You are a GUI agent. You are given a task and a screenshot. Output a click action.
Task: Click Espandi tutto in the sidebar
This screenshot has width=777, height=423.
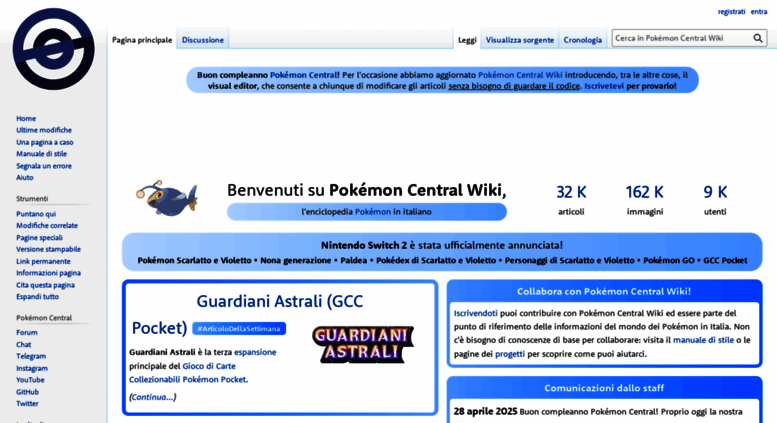click(37, 297)
